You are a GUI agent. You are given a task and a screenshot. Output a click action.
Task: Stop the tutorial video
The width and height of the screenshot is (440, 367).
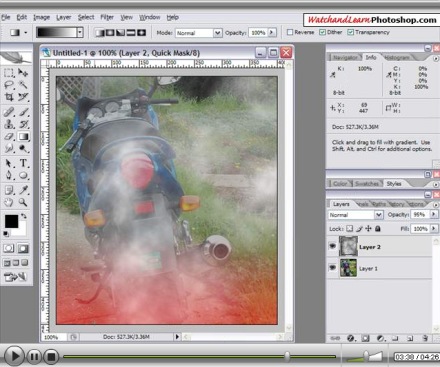(x=51, y=357)
